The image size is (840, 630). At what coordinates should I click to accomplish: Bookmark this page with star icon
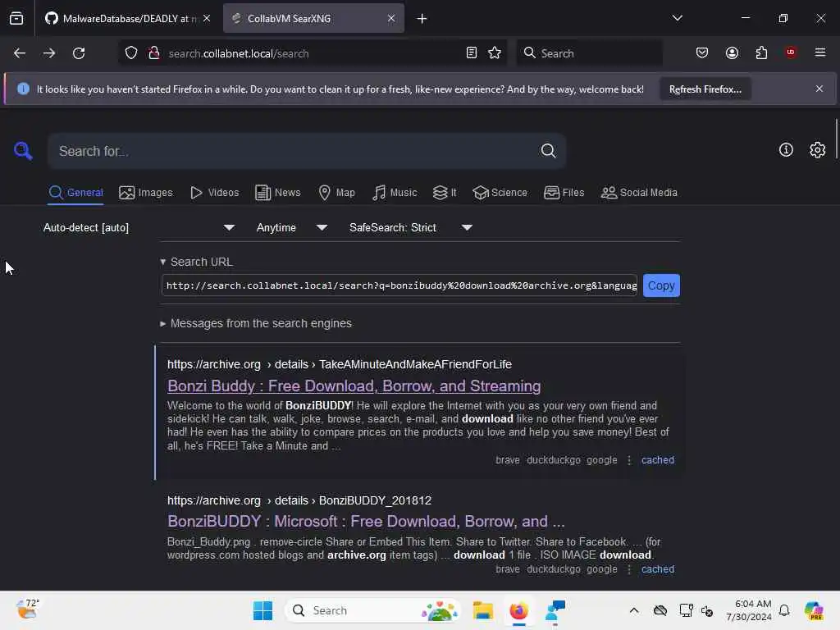(x=495, y=52)
